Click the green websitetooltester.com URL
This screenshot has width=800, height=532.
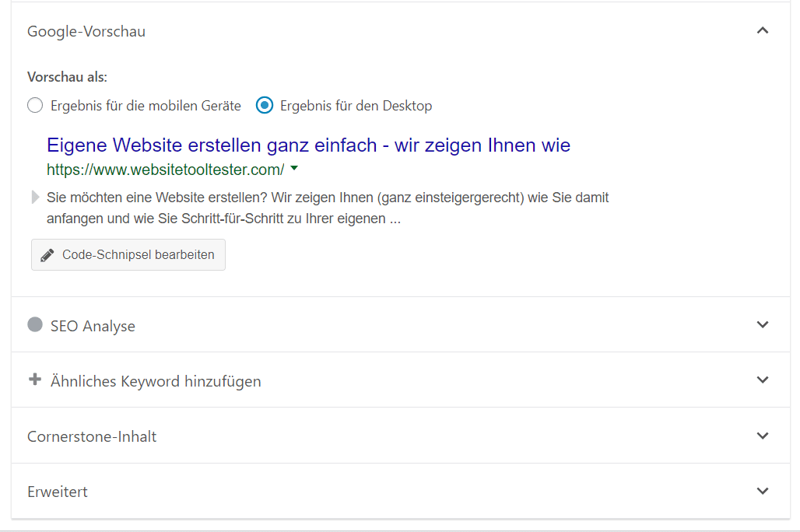click(165, 170)
